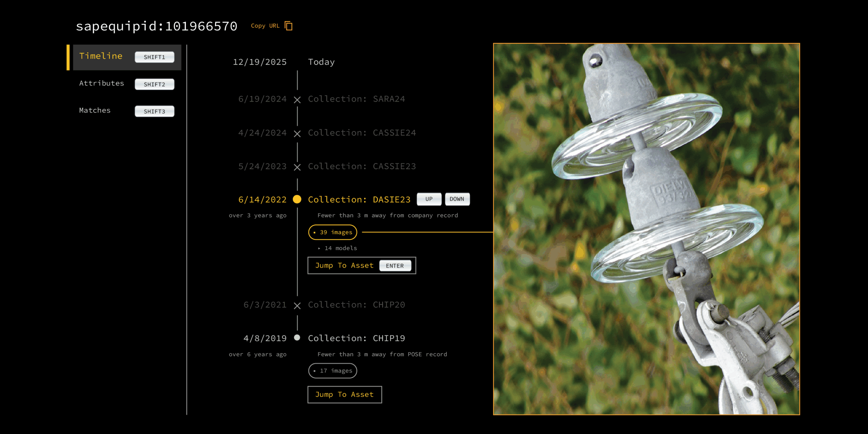Viewport: 868px width, 434px height.
Task: Click Jump To Asset under CHIP19
Action: pyautogui.click(x=345, y=394)
